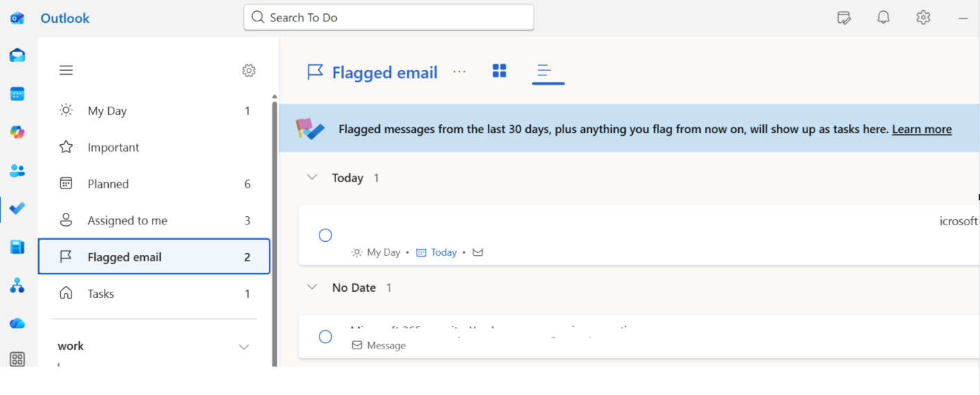Click the Outlook title text

click(x=65, y=18)
